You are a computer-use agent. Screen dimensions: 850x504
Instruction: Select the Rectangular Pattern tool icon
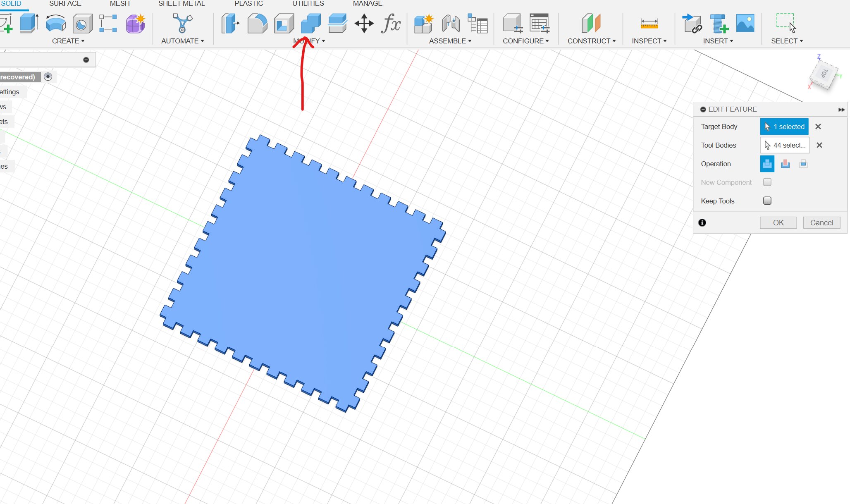click(x=108, y=24)
